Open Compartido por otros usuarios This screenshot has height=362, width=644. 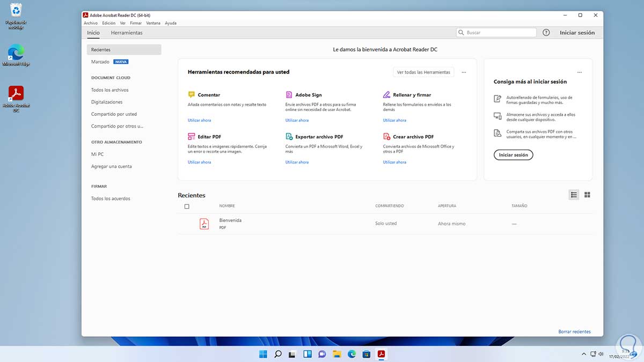(x=118, y=126)
